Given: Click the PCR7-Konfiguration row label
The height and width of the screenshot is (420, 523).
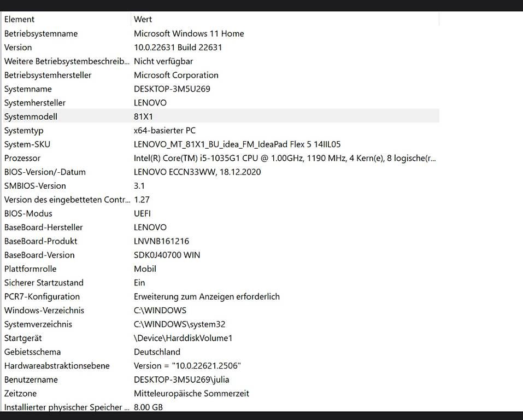Looking at the screenshot, I should [42, 297].
